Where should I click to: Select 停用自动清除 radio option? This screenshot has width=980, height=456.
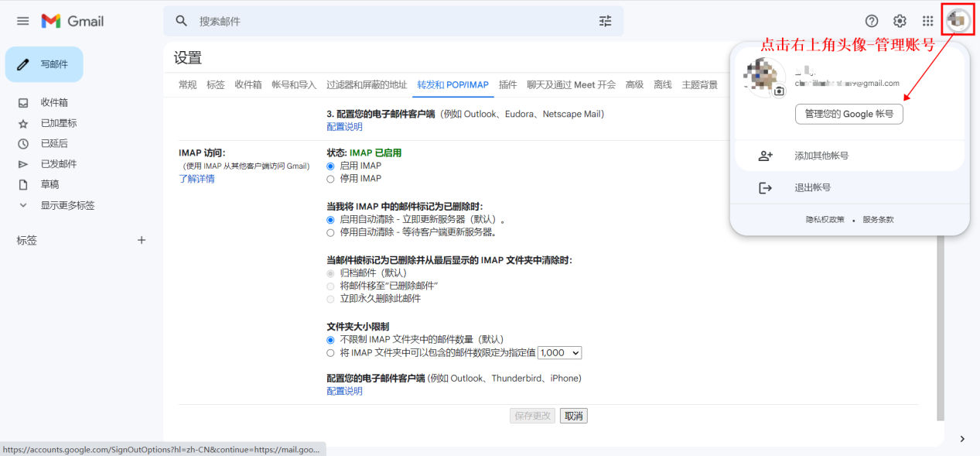[331, 232]
